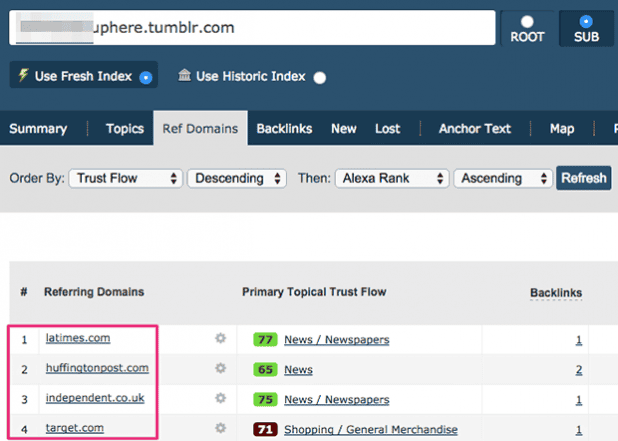Open gear options for independent.co.uk
Image resolution: width=618 pixels, height=441 pixels.
click(220, 398)
